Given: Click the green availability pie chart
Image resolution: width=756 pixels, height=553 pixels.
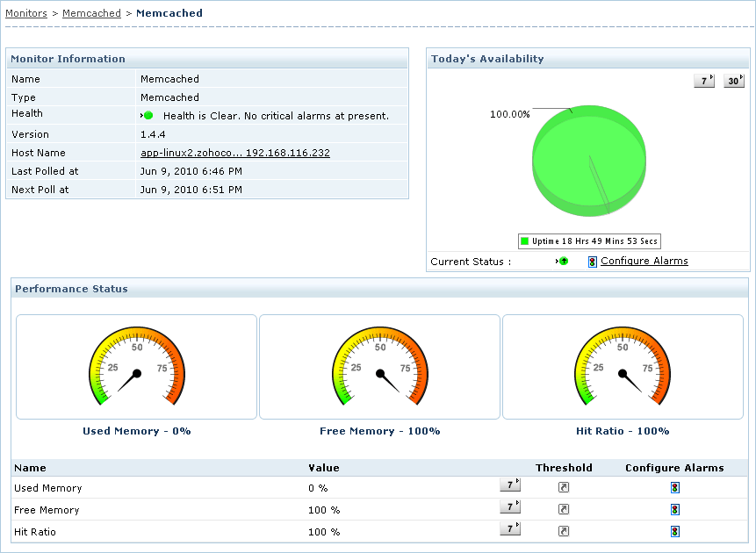Looking at the screenshot, I should (589, 161).
